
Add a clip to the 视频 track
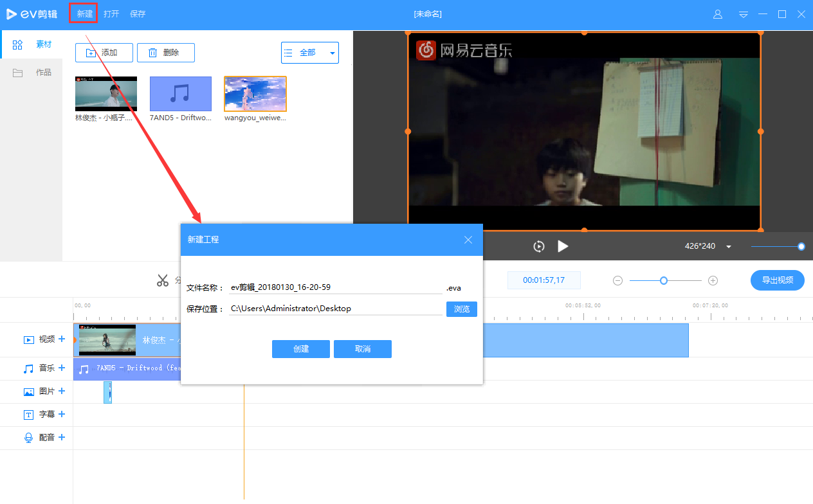point(62,339)
